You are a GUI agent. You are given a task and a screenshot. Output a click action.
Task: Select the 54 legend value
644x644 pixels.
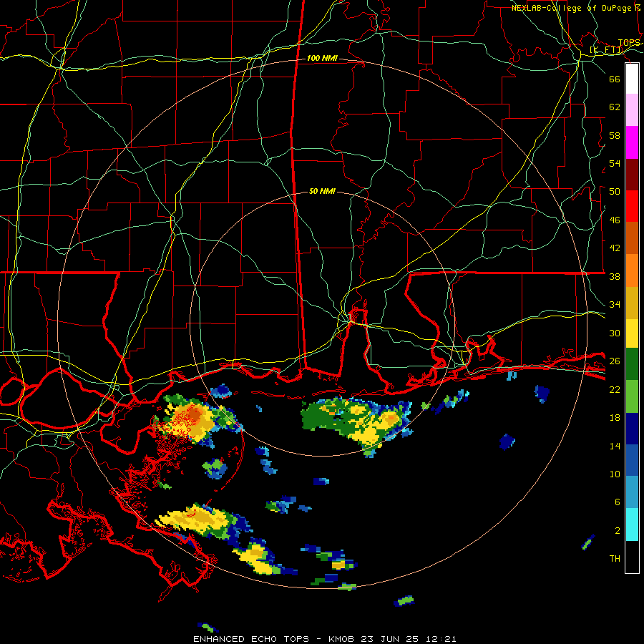[615, 163]
